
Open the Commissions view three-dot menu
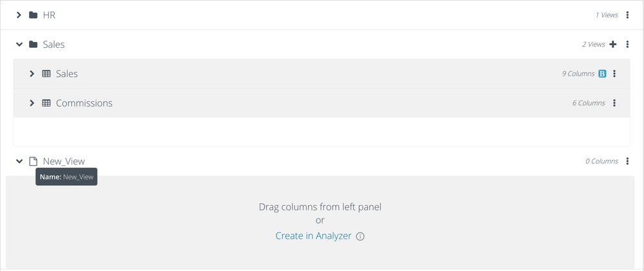pyautogui.click(x=614, y=103)
